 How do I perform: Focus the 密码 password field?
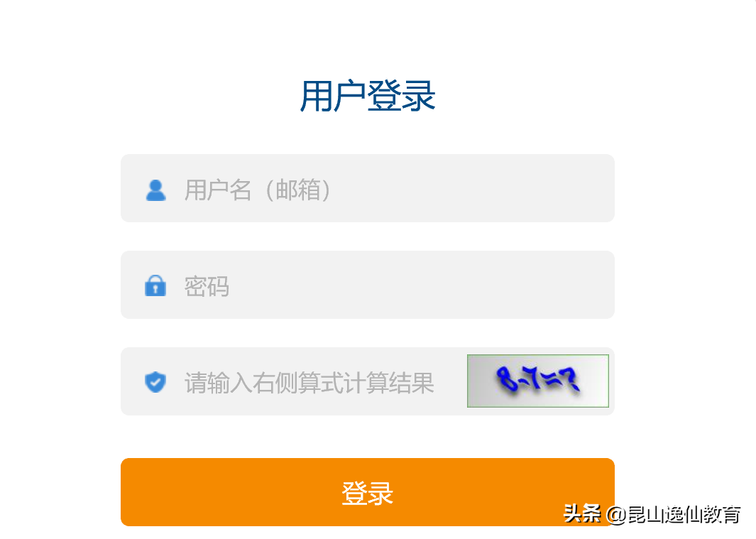pyautogui.click(x=368, y=285)
